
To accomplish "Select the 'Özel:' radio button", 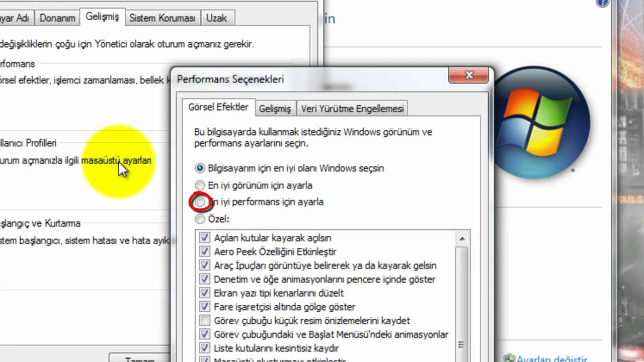I will [200, 219].
